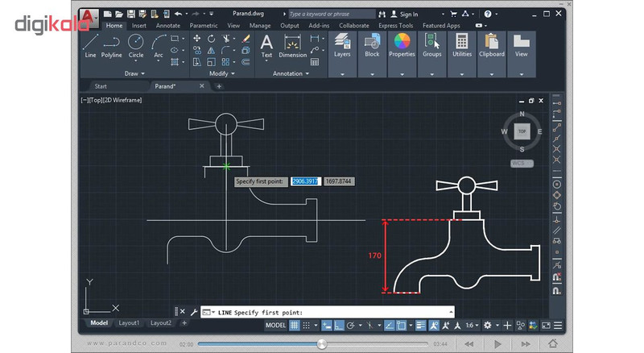Select the Dimension tool
This screenshot has width=644, height=353.
tap(292, 46)
